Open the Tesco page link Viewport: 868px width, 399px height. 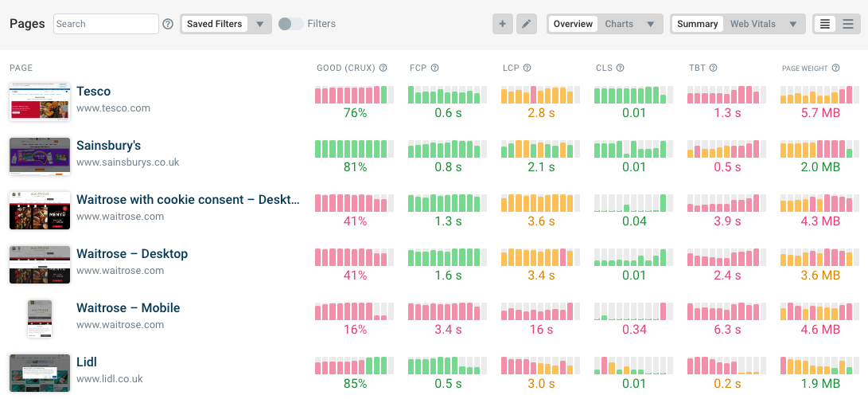pos(94,91)
